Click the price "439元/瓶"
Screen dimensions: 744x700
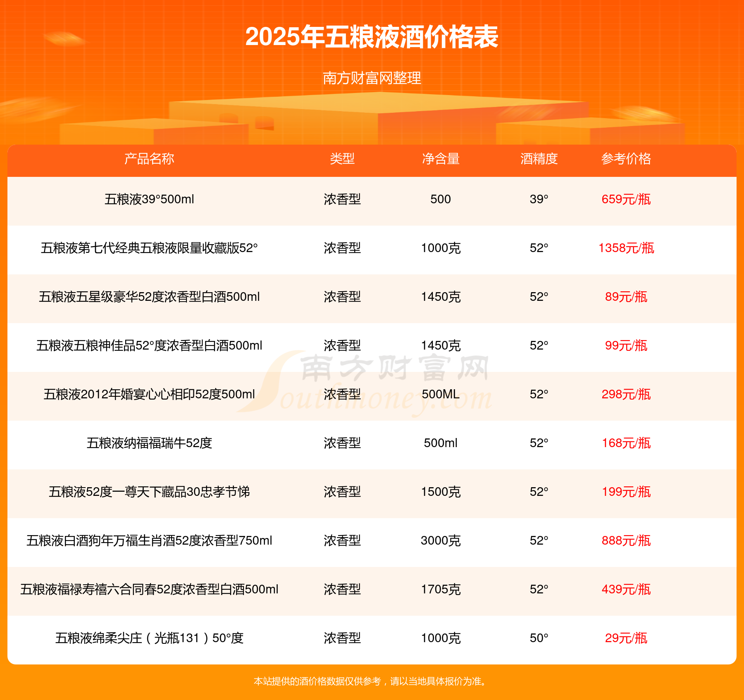coord(626,589)
